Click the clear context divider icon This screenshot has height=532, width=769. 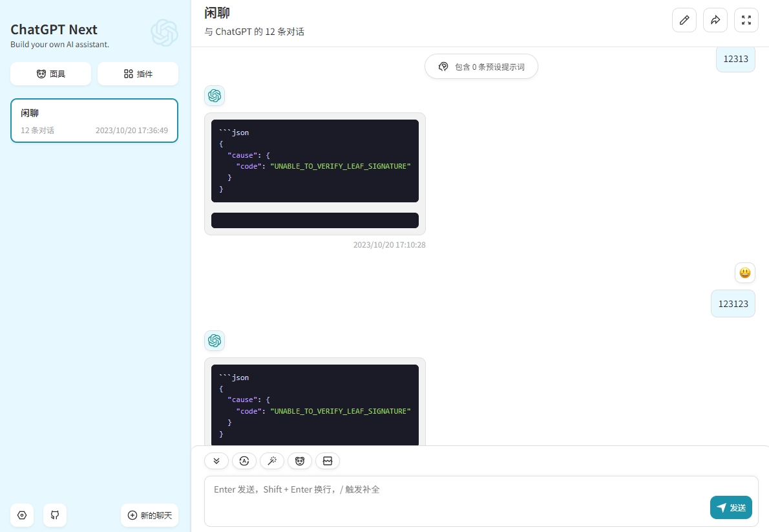pyautogui.click(x=328, y=461)
